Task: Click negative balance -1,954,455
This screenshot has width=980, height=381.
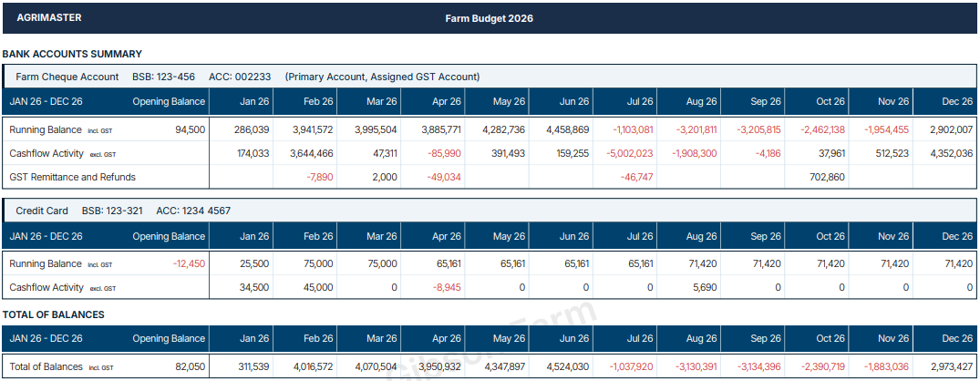Action: coord(886,130)
